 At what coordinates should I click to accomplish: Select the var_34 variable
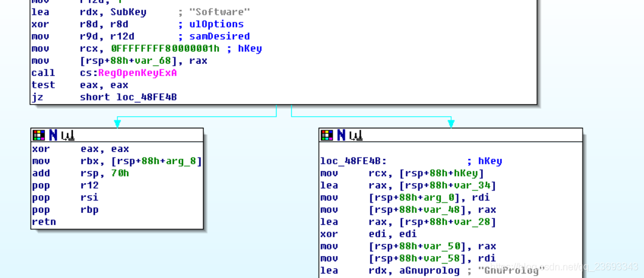pyautogui.click(x=471, y=186)
